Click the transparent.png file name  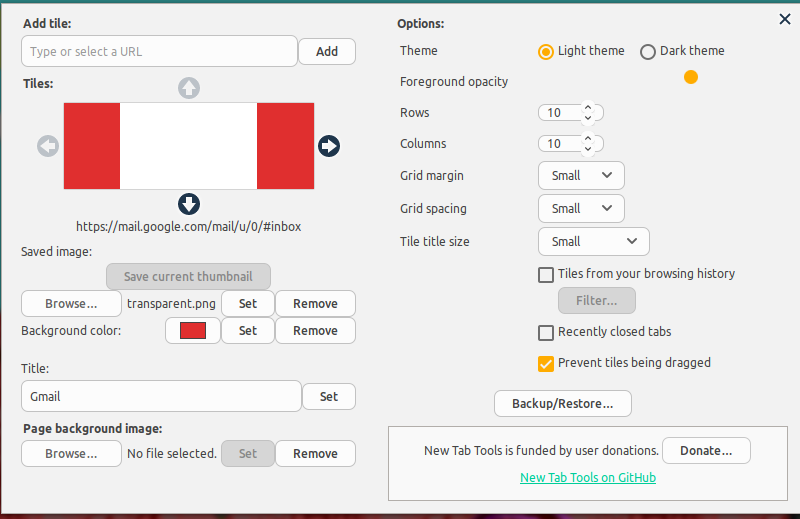[x=171, y=304]
